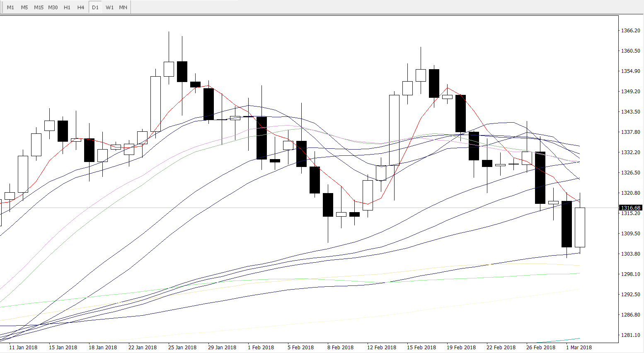Switch to the M1 timeframe

[10, 7]
